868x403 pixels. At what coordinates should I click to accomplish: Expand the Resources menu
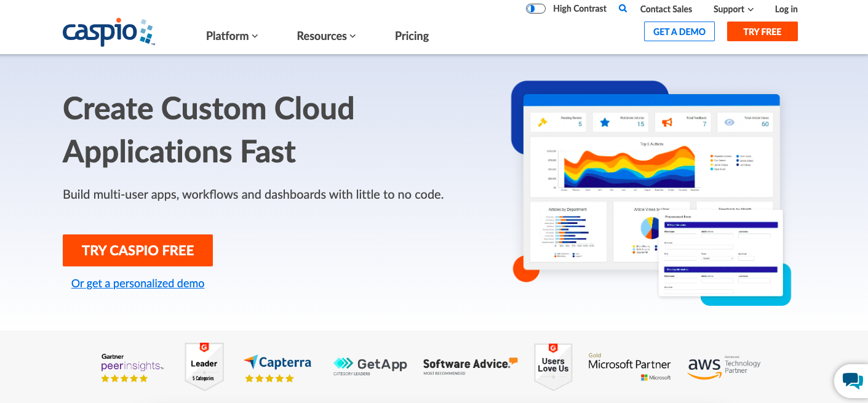[x=326, y=36]
